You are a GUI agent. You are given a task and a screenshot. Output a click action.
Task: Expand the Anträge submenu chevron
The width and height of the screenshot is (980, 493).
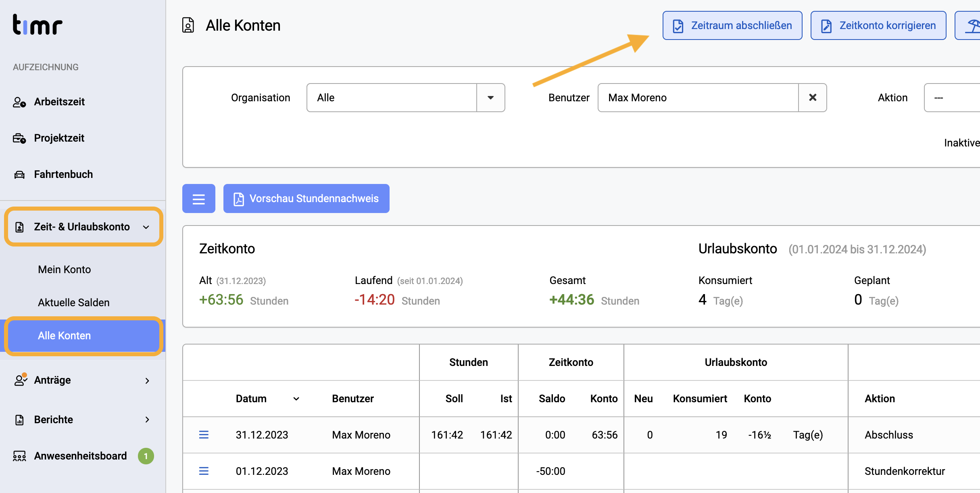pos(147,380)
